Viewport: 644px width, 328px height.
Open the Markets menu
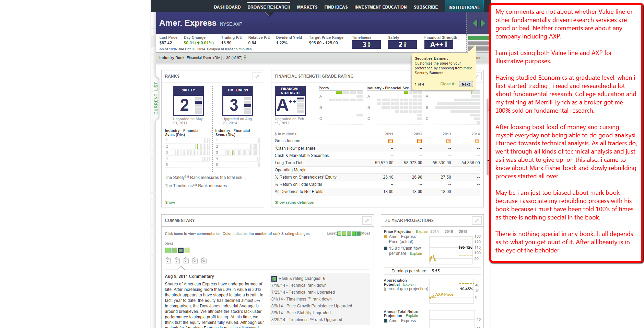[x=307, y=7]
